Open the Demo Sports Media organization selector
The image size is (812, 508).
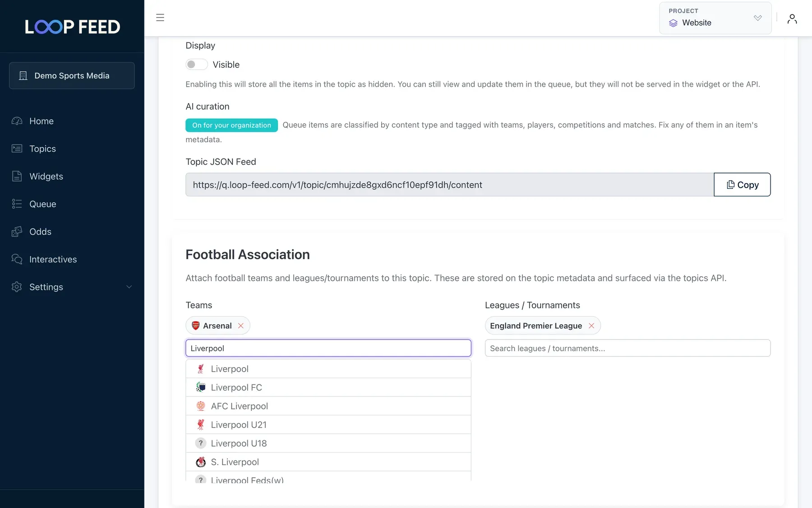click(72, 75)
